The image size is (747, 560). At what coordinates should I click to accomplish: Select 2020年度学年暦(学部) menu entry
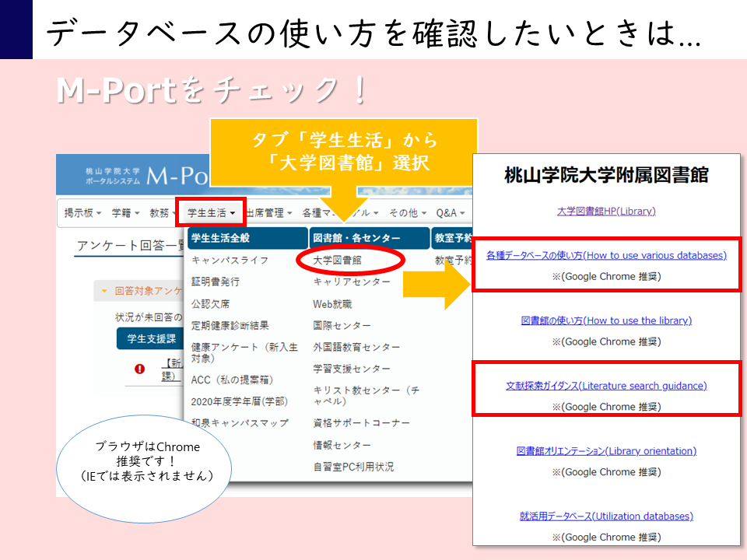pyautogui.click(x=240, y=401)
